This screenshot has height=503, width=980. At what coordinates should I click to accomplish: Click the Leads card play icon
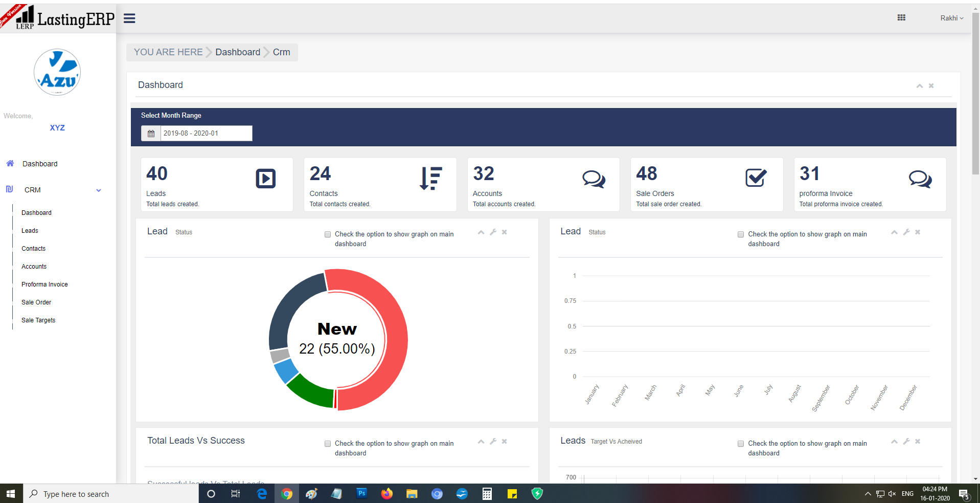pyautogui.click(x=265, y=179)
